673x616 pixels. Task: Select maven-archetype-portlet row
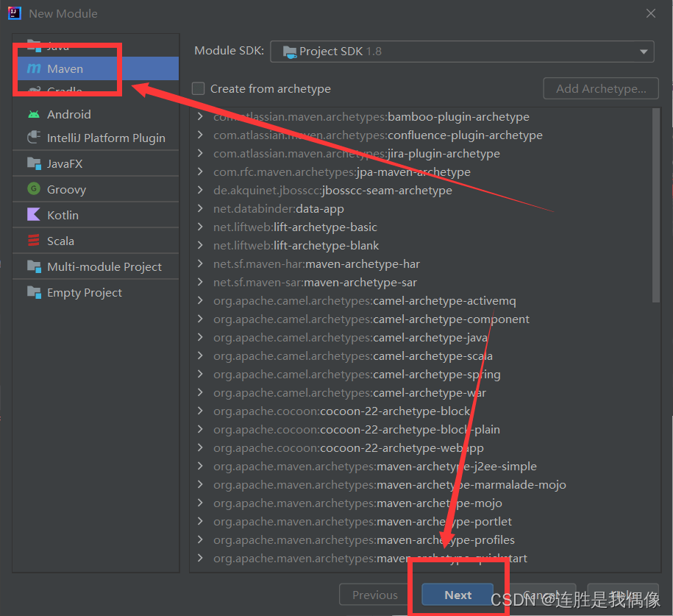pyautogui.click(x=421, y=522)
